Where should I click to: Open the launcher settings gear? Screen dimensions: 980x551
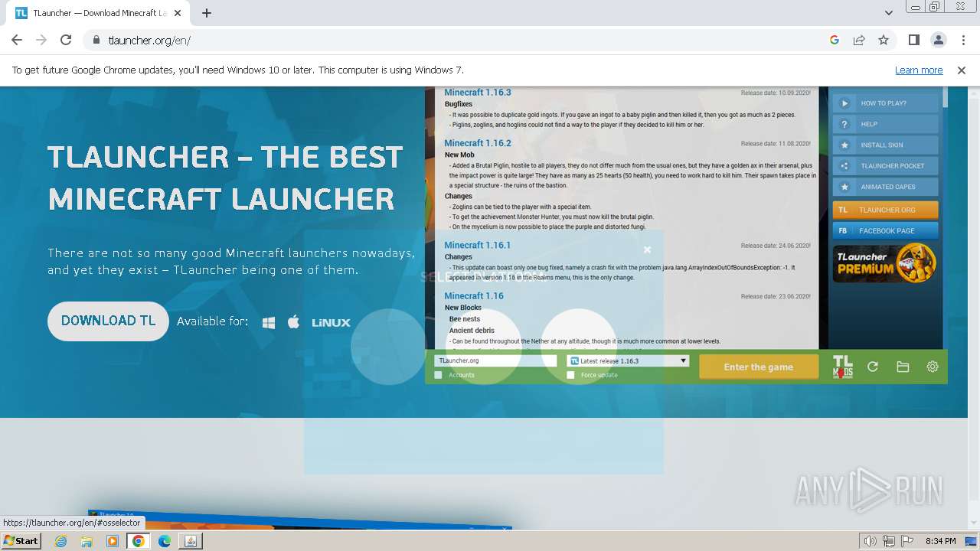(x=933, y=367)
